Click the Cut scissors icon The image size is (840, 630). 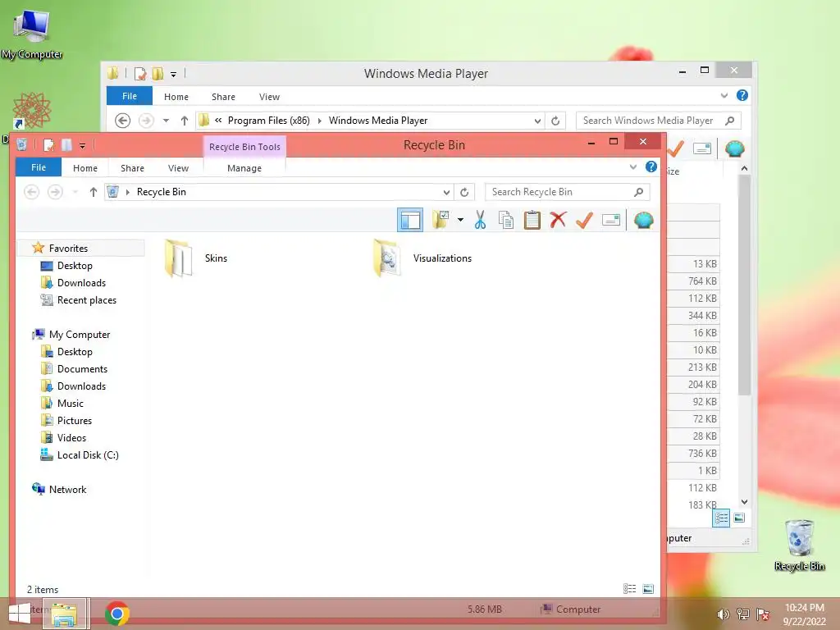click(x=480, y=220)
